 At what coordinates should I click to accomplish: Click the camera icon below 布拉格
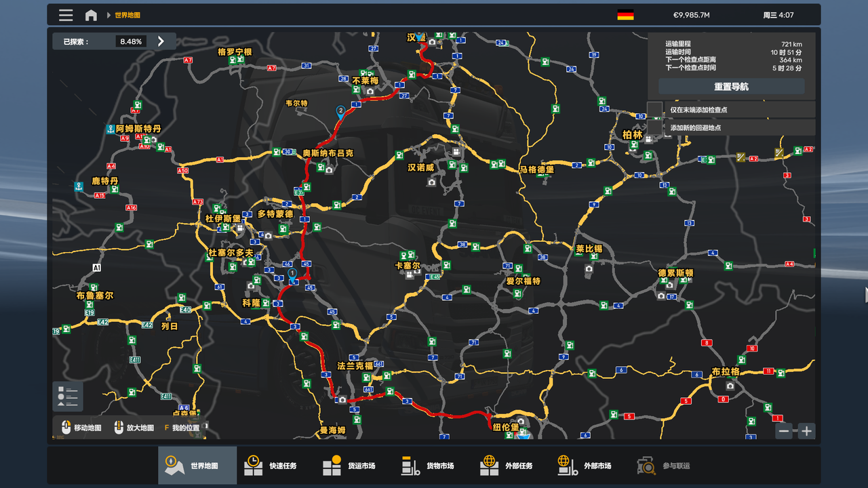tap(730, 386)
